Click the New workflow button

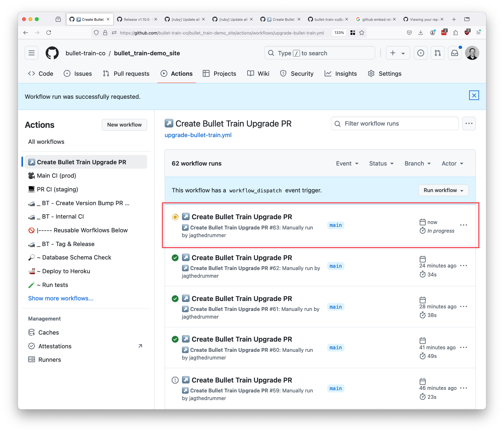click(x=124, y=125)
